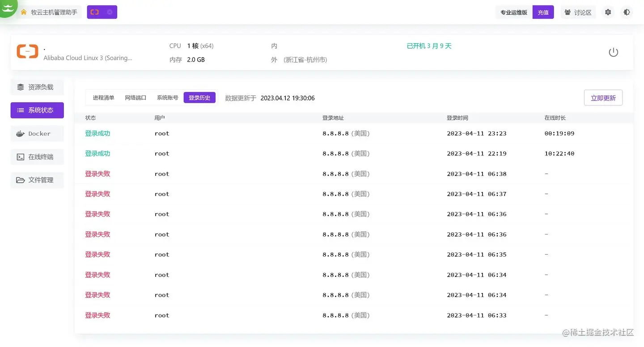Click 登录失败 in the 06:38 row
The width and height of the screenshot is (644, 347).
pyautogui.click(x=97, y=174)
